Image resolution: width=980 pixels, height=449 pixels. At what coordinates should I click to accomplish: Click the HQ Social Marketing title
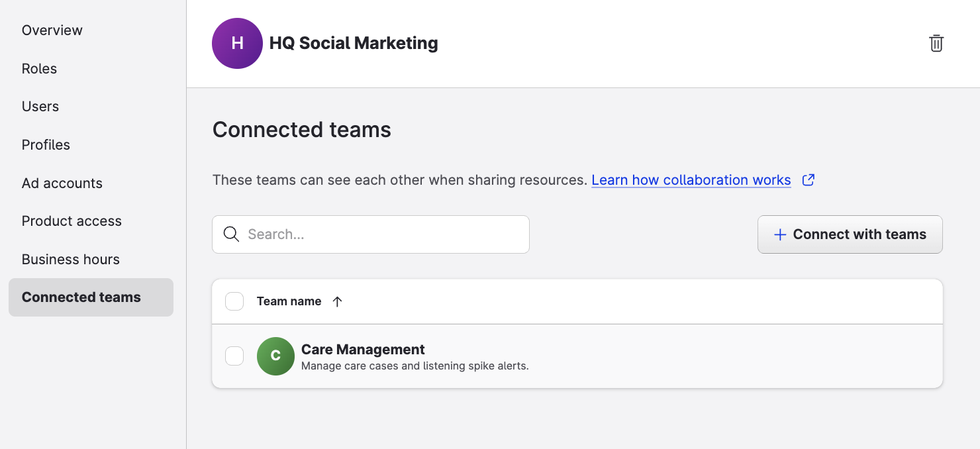pyautogui.click(x=354, y=44)
